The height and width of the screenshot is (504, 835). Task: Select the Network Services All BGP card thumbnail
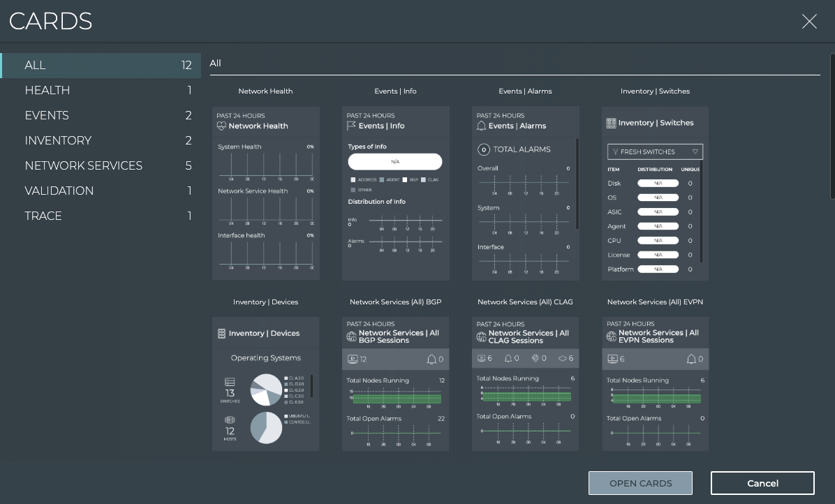tap(395, 384)
